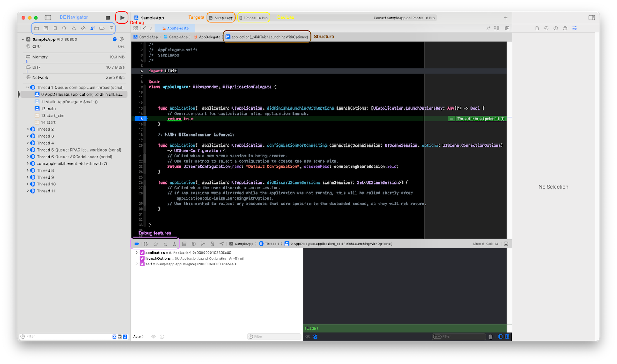Open the History inspector clock icon

point(546,28)
